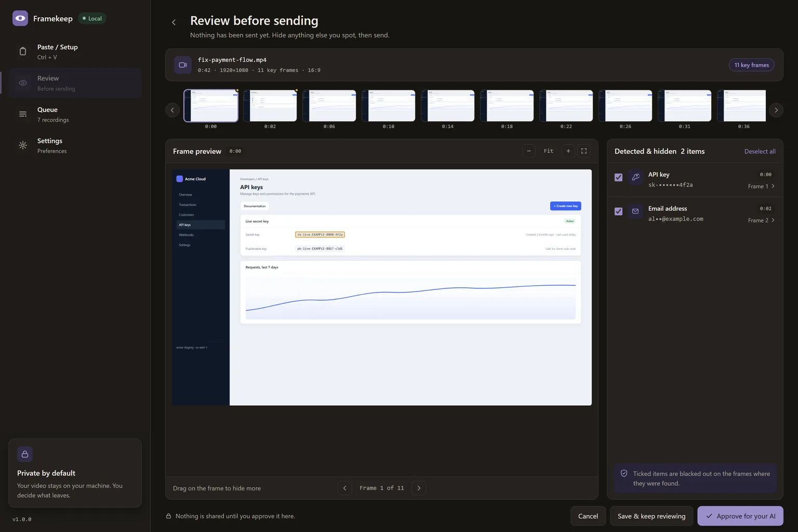Image resolution: width=798 pixels, height=532 pixels.
Task: Click Save & keep reviewing
Action: tap(651, 516)
